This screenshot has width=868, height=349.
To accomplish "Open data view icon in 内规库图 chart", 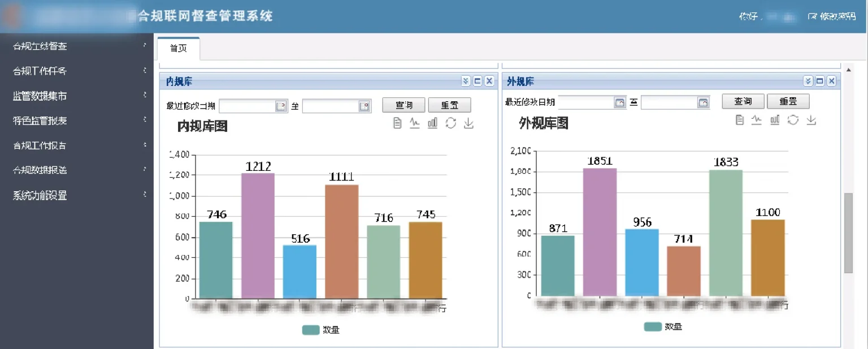I will pyautogui.click(x=397, y=123).
